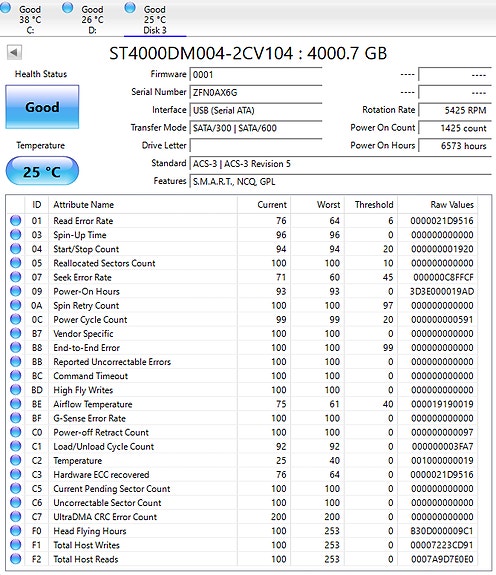This screenshot has width=496, height=575.
Task: Click the Power On Hours value box
Action: pos(455,146)
